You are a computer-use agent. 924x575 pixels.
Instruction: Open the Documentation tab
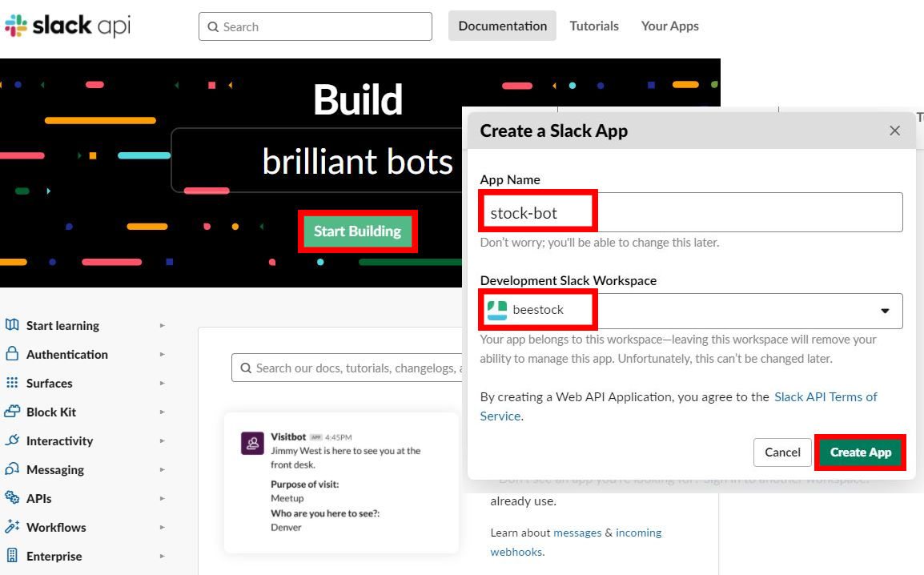tap(502, 26)
